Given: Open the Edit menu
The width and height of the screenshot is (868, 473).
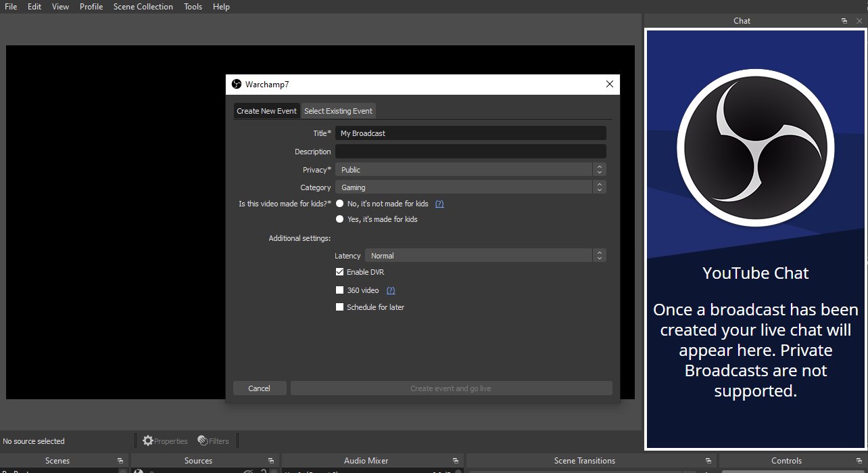Looking at the screenshot, I should 34,7.
